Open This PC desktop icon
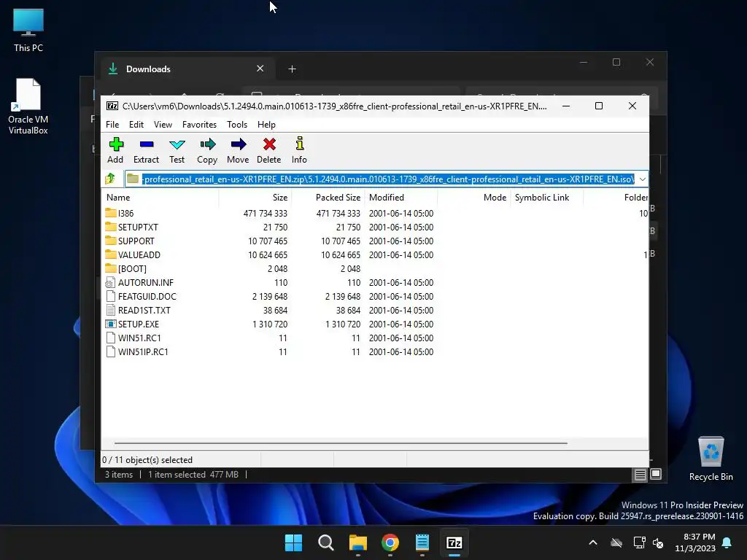The width and height of the screenshot is (747, 560). tap(28, 31)
